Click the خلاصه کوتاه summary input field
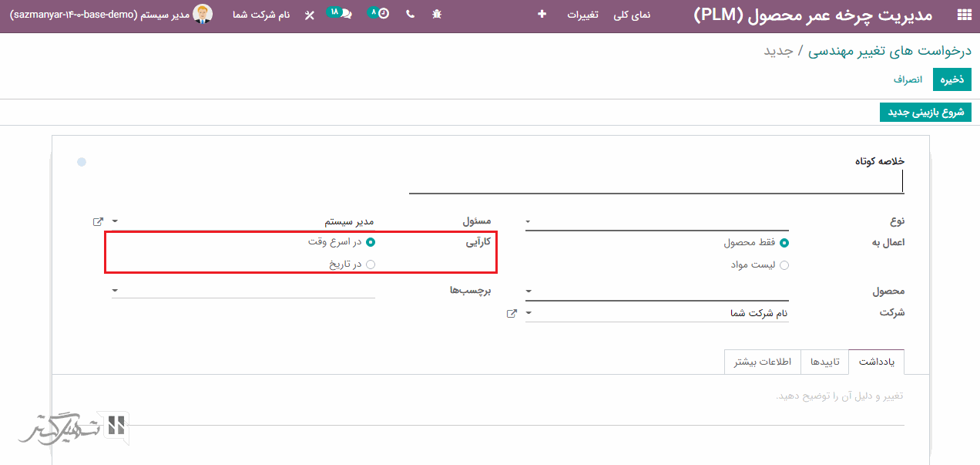 [x=655, y=183]
